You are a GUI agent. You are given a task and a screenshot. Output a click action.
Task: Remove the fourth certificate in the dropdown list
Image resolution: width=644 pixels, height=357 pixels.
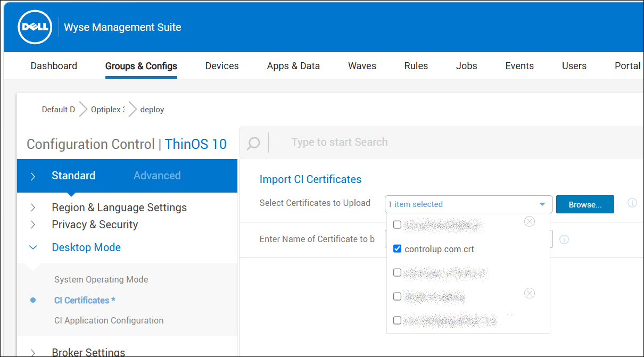[530, 293]
